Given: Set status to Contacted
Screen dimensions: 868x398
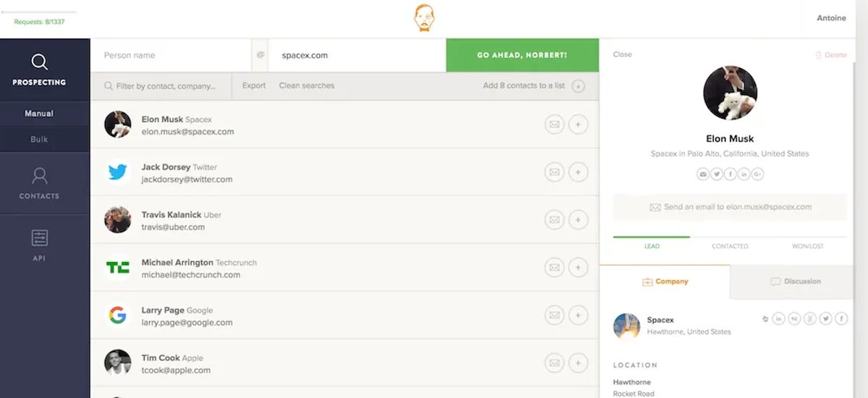Looking at the screenshot, I should tap(730, 246).
